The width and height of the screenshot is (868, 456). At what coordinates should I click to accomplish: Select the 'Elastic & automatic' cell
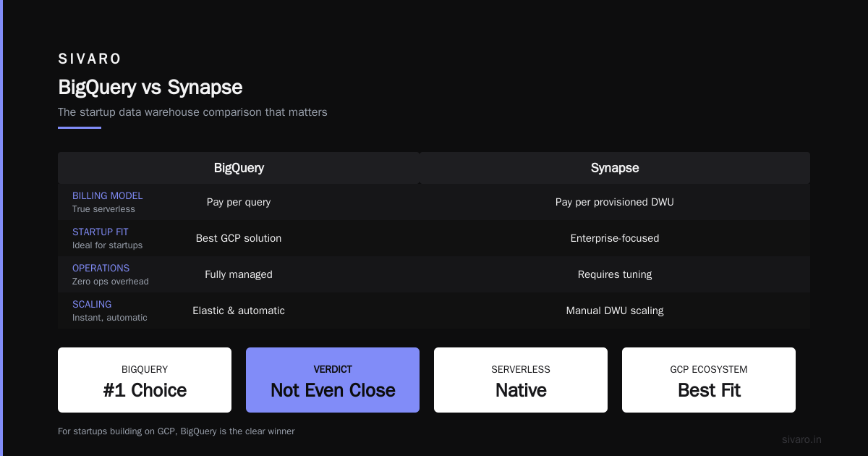(239, 311)
